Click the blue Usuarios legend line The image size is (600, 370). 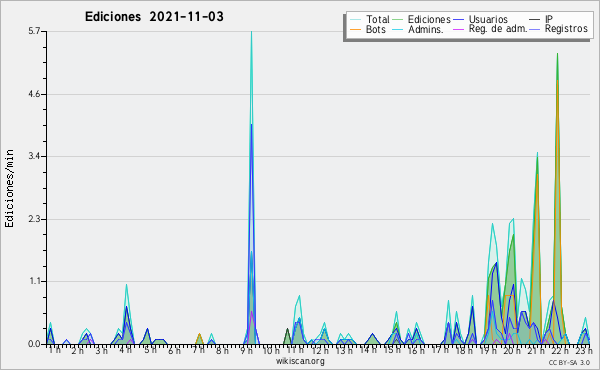(458, 20)
